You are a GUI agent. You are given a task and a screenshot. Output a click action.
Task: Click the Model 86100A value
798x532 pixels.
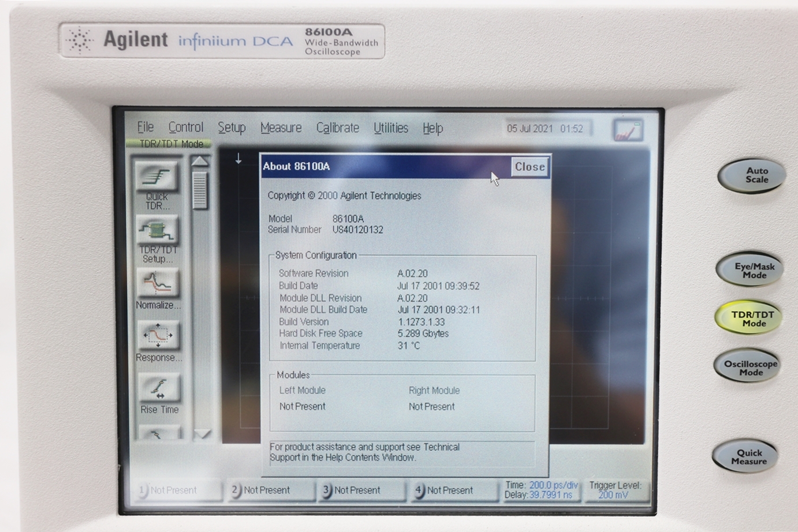point(348,219)
